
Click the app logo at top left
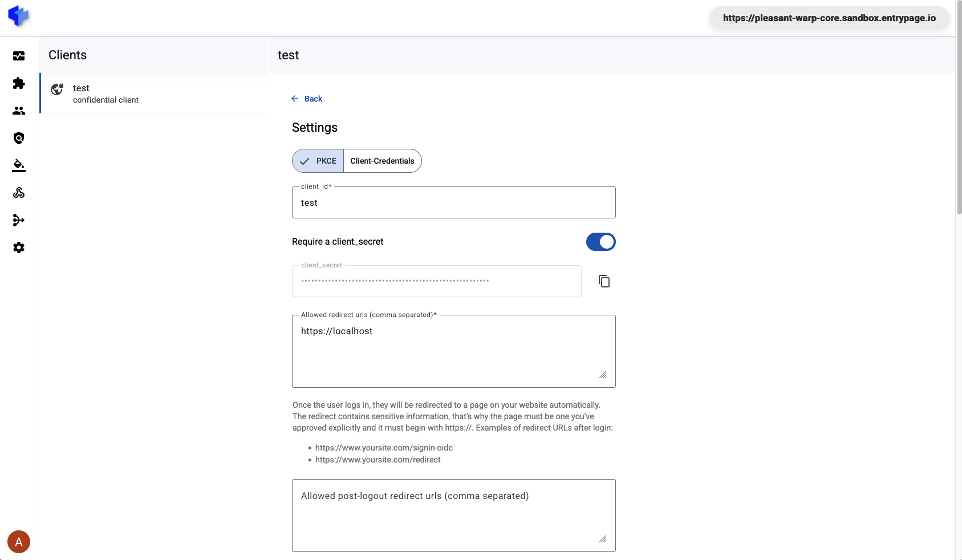click(19, 17)
